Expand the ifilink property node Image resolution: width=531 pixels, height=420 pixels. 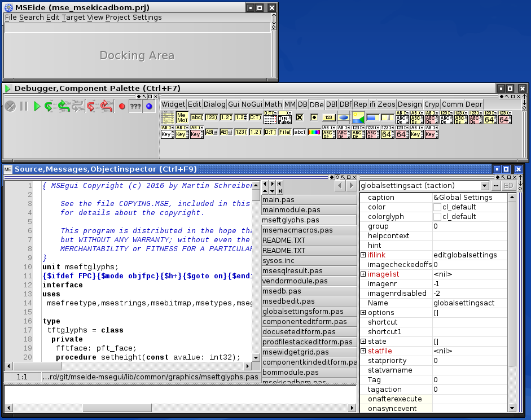pos(363,255)
